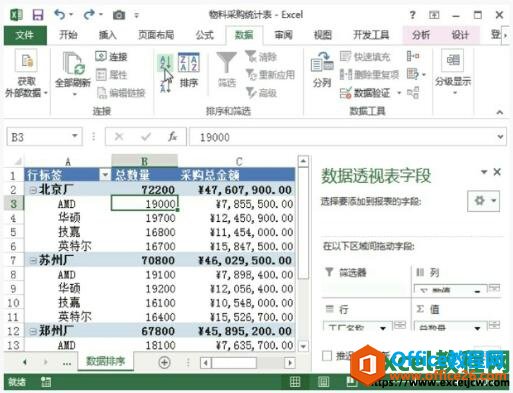Switch to the 开始 ribbon tab
Viewport: 513px width, 393px height.
(68, 35)
